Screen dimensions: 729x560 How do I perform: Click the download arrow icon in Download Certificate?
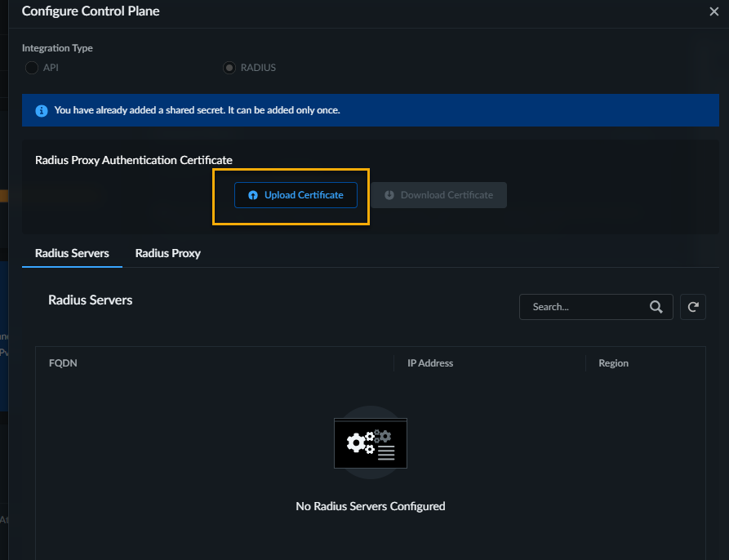point(389,195)
